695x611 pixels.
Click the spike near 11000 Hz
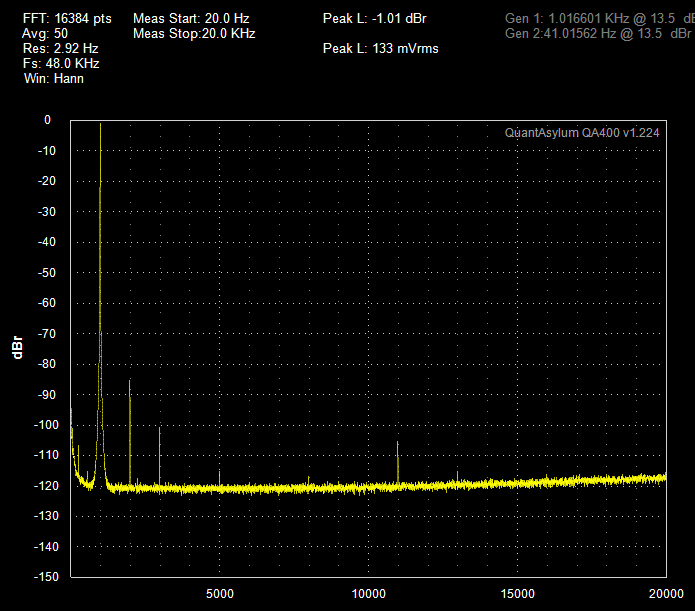tap(398, 463)
